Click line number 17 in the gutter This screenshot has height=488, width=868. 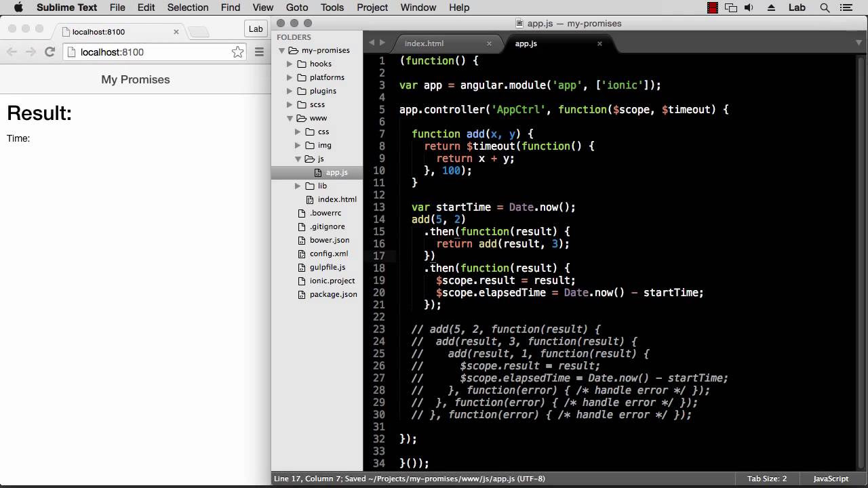pyautogui.click(x=379, y=256)
